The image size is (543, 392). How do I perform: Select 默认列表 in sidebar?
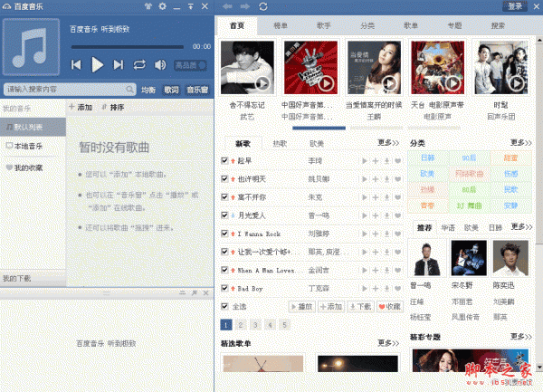click(x=33, y=127)
